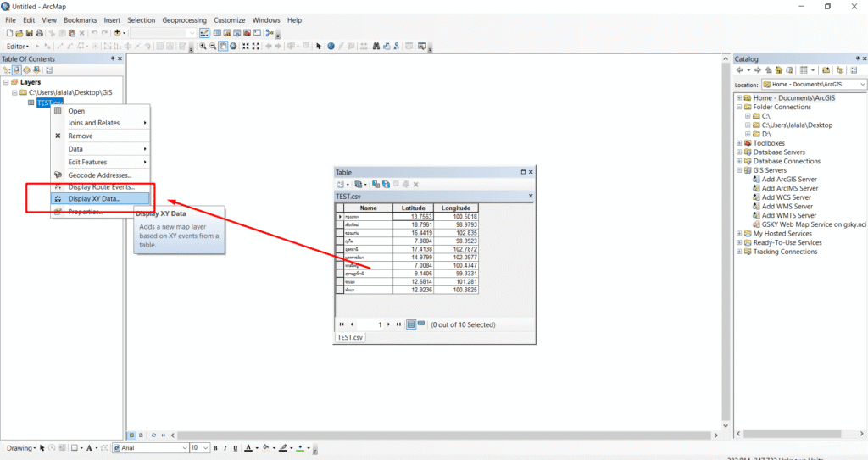This screenshot has height=460, width=868.
Task: Open a map document folder icon
Action: (19, 33)
